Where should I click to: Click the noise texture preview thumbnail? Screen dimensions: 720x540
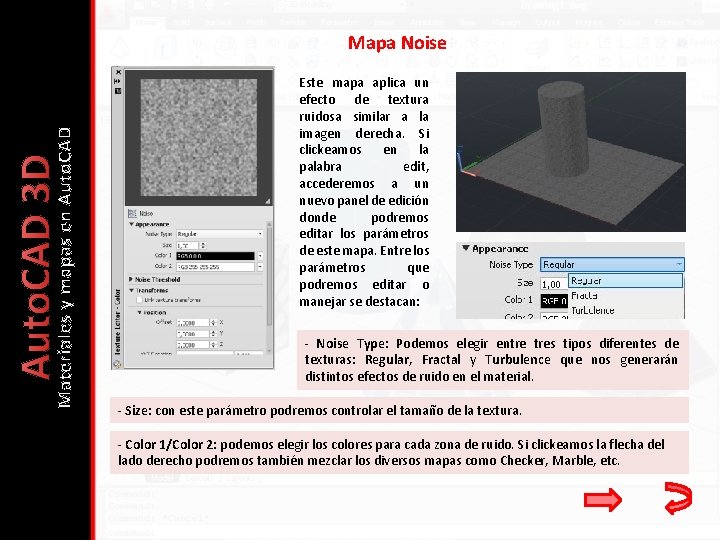[x=198, y=137]
